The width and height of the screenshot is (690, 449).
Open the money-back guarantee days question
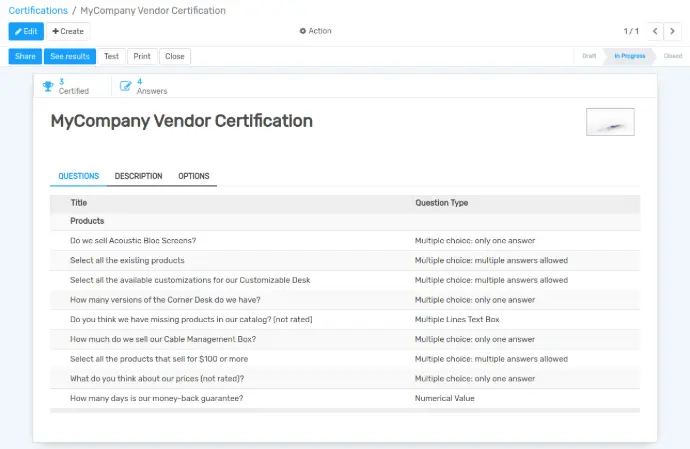345,398
